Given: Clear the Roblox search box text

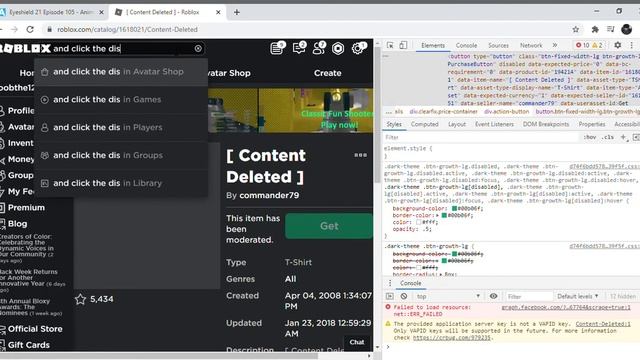Looking at the screenshot, I should pyautogui.click(x=198, y=49).
